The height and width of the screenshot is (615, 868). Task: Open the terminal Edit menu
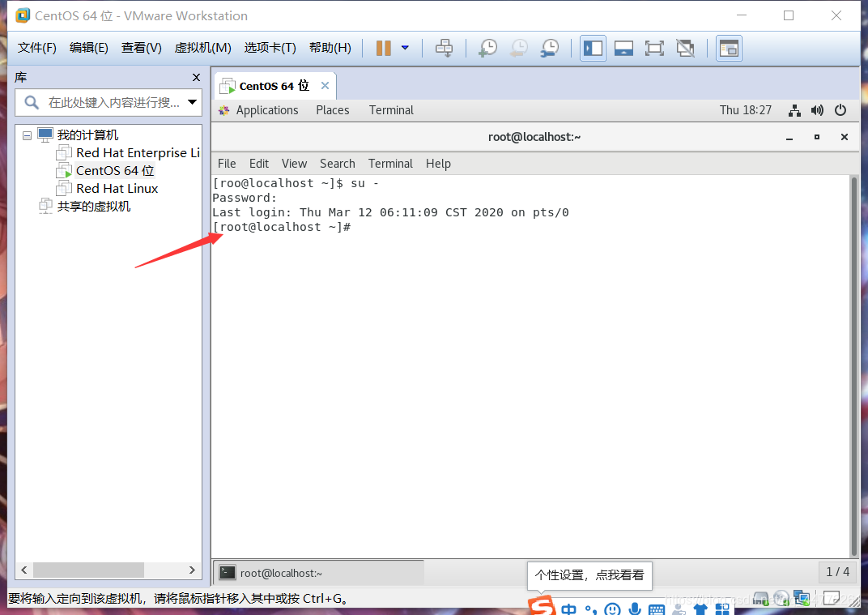259,164
